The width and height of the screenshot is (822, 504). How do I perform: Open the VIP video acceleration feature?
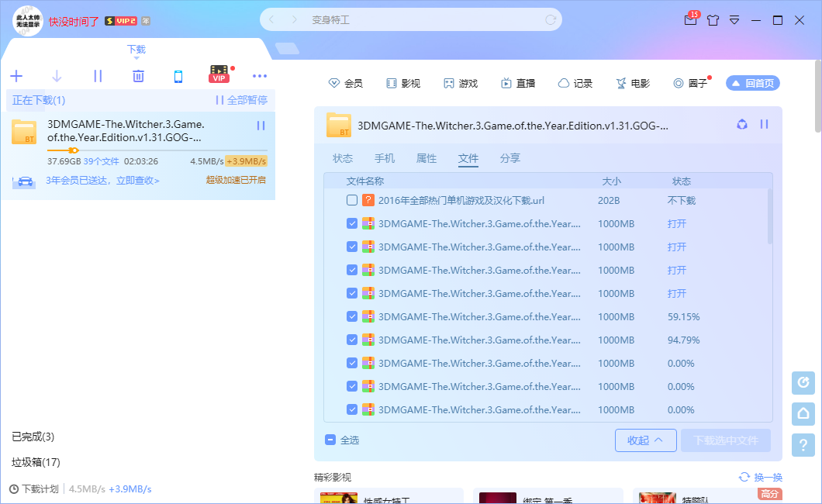[x=219, y=75]
